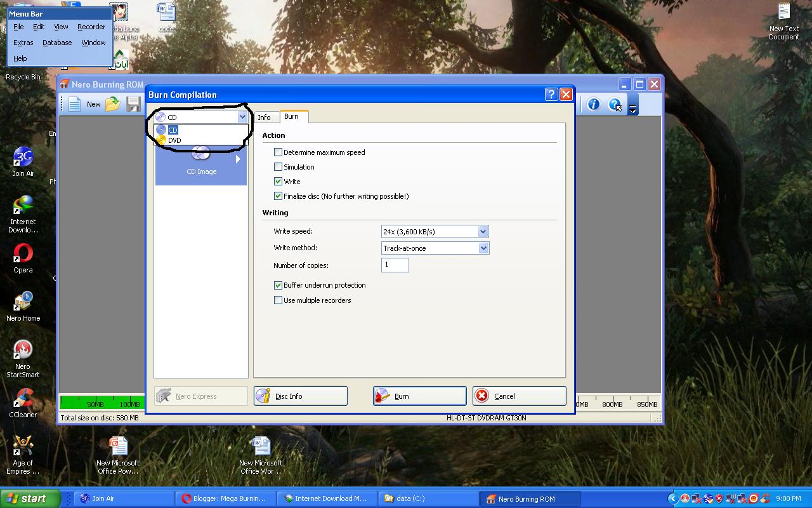This screenshot has height=508, width=812.
Task: Click the New label in Nero toolbar
Action: point(94,104)
